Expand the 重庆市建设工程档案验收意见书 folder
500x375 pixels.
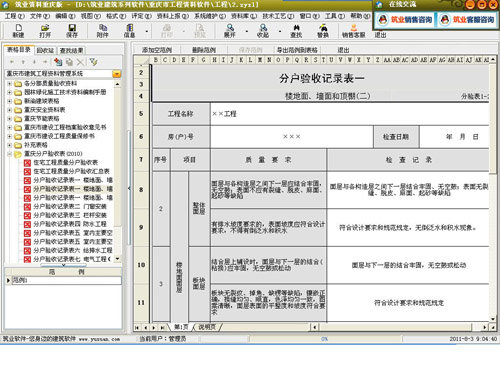pyautogui.click(x=10, y=127)
